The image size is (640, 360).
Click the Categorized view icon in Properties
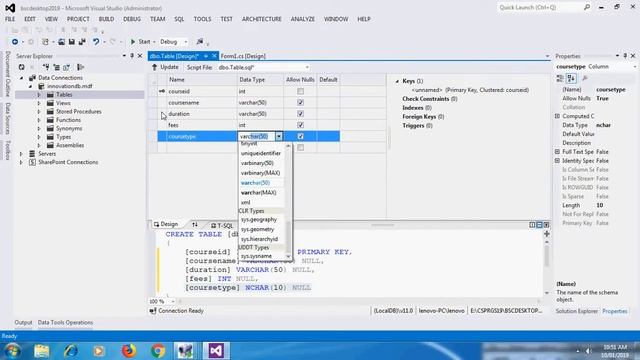point(560,78)
